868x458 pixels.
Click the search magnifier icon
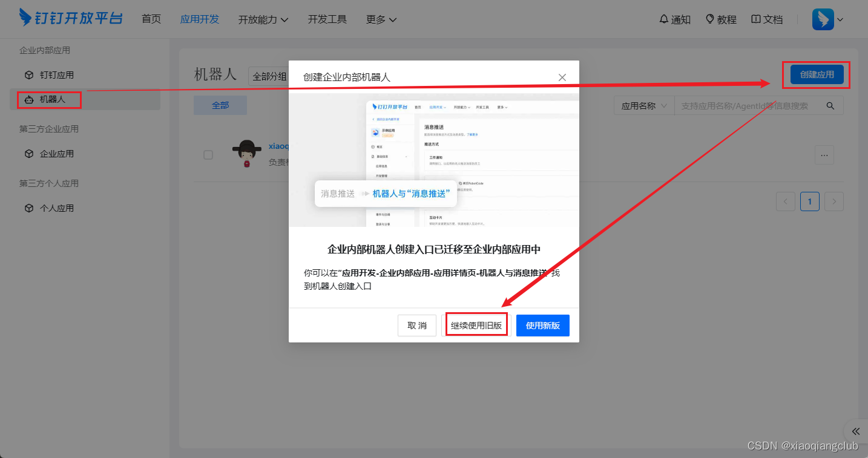point(830,105)
